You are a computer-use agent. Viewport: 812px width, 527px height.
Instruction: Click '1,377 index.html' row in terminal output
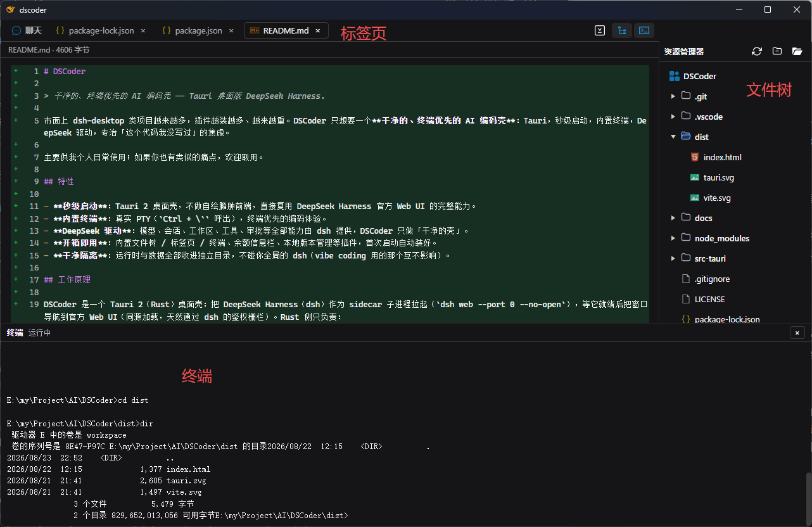pyautogui.click(x=175, y=469)
